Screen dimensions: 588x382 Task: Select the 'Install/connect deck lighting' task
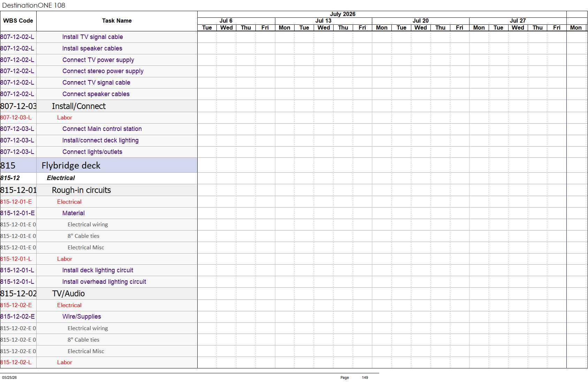pyautogui.click(x=100, y=140)
